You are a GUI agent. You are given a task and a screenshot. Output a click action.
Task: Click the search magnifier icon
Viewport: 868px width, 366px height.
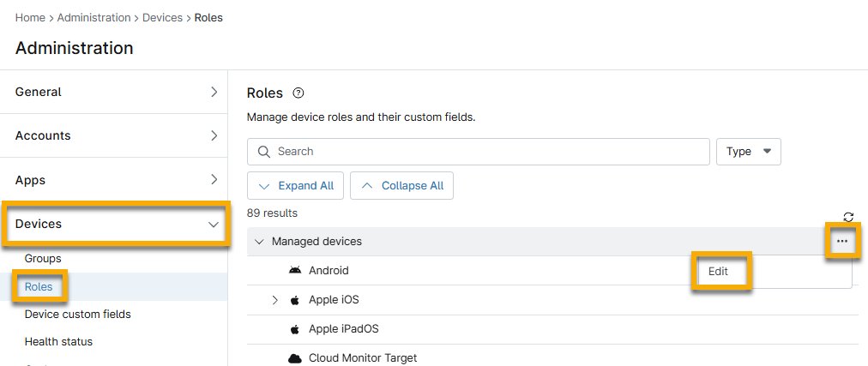[264, 152]
